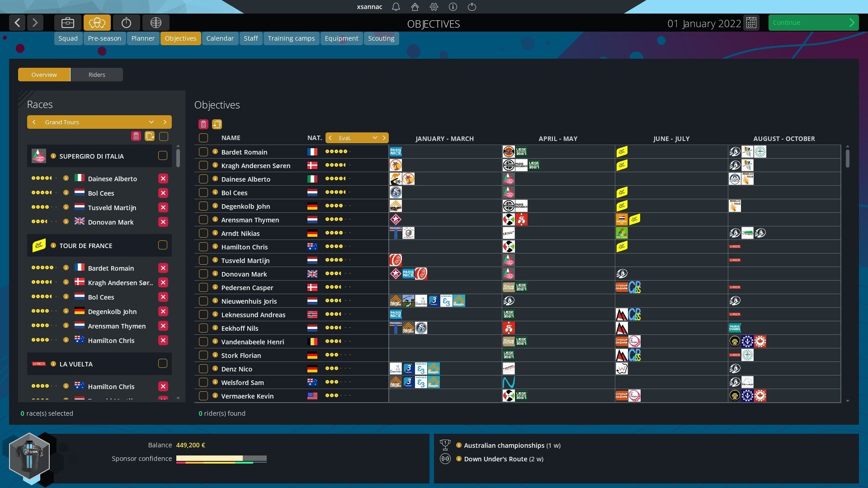Select Overview tab in objectives panel
868x488 pixels.
pyautogui.click(x=44, y=74)
